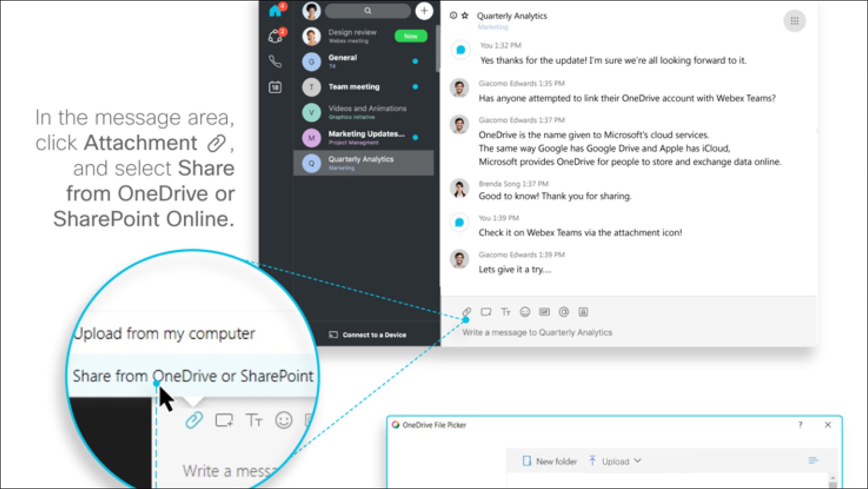This screenshot has width=868, height=489.
Task: Open the Calendar meetings icon
Action: pyautogui.click(x=275, y=87)
